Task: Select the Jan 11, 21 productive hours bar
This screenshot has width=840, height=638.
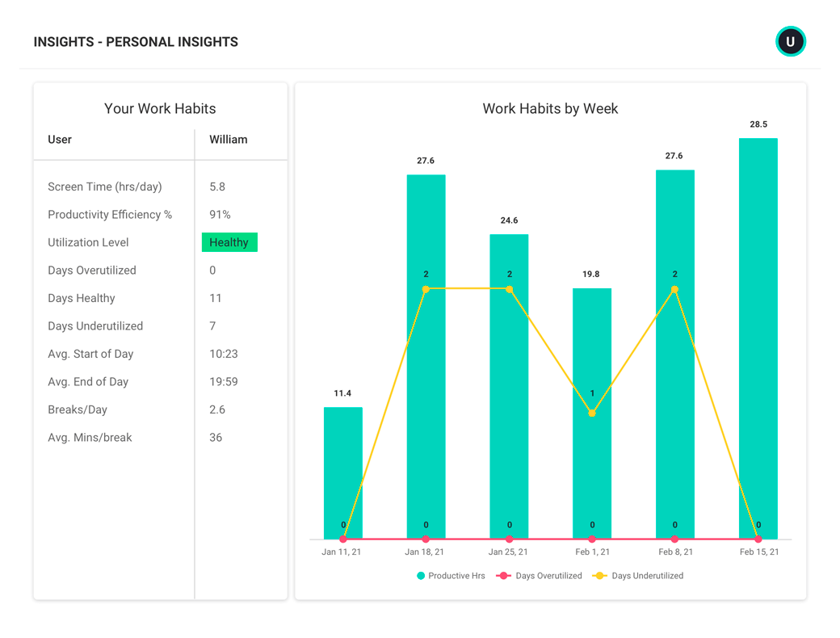Action: (x=342, y=473)
